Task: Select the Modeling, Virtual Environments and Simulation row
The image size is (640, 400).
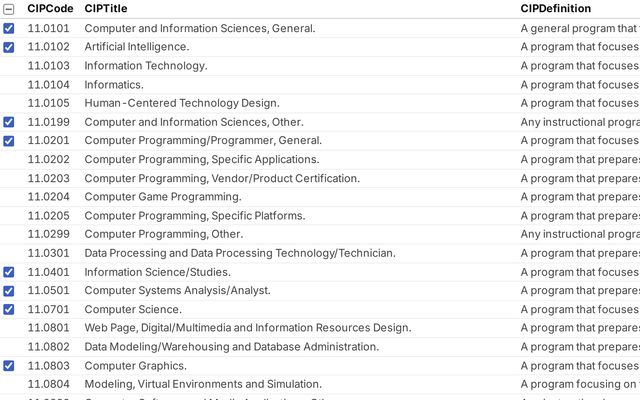Action: coord(203,384)
